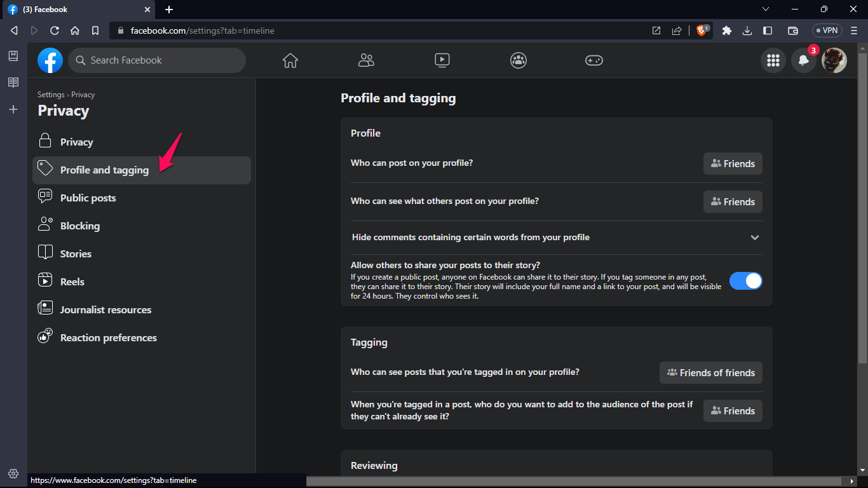868x488 pixels.
Task: Open the Facebook logo home link
Action: pyautogui.click(x=50, y=60)
